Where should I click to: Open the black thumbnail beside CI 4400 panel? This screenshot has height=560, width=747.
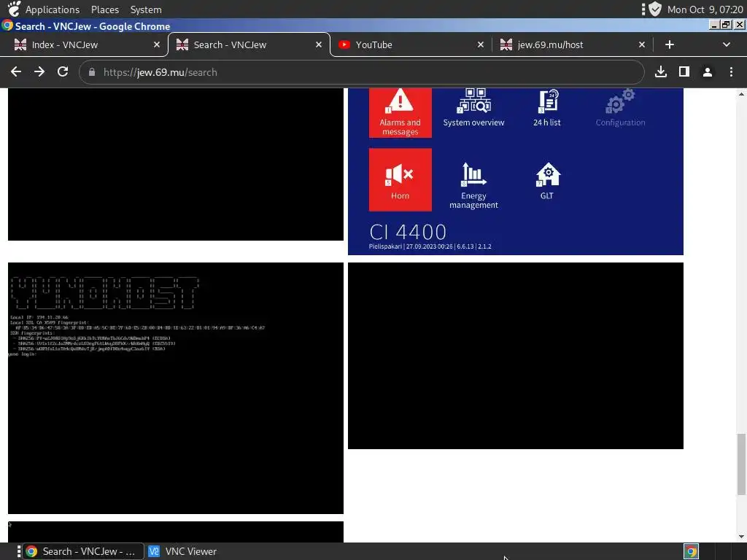pyautogui.click(x=176, y=164)
